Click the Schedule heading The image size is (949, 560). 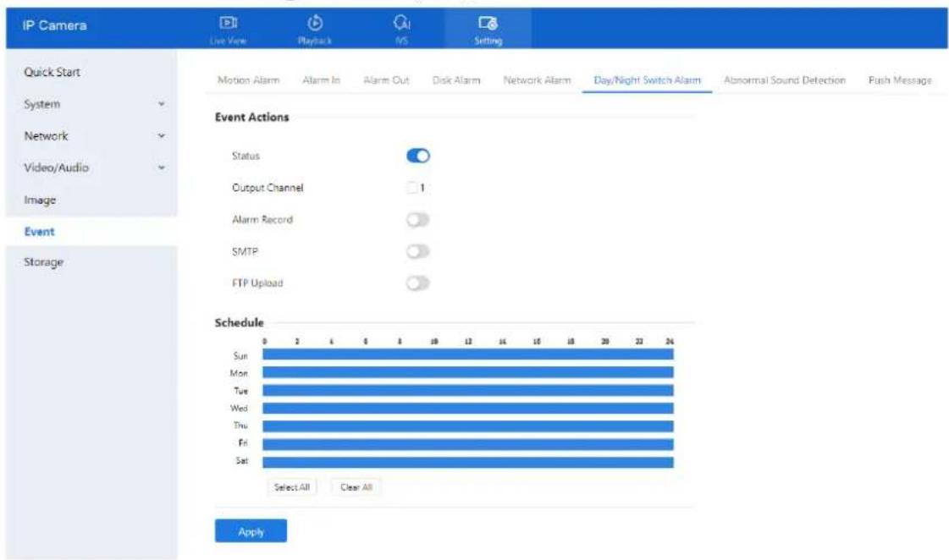point(239,322)
